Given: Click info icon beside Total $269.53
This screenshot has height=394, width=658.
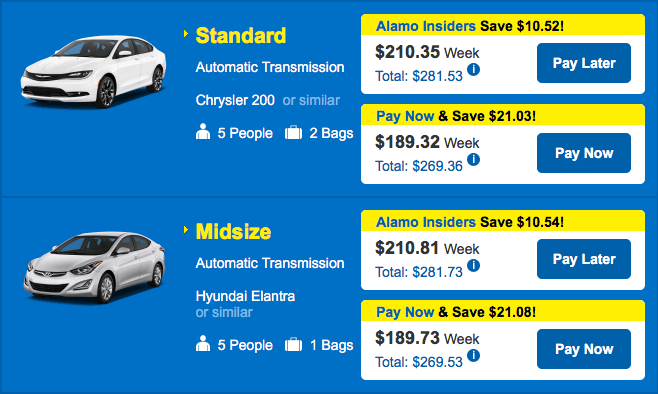Looking at the screenshot, I should pos(473,355).
